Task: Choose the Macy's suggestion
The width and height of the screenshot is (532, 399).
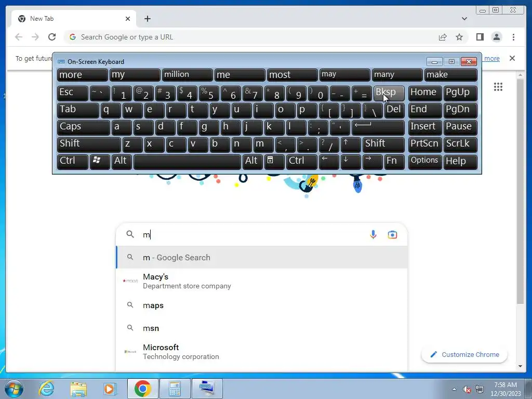Action: coord(262,281)
